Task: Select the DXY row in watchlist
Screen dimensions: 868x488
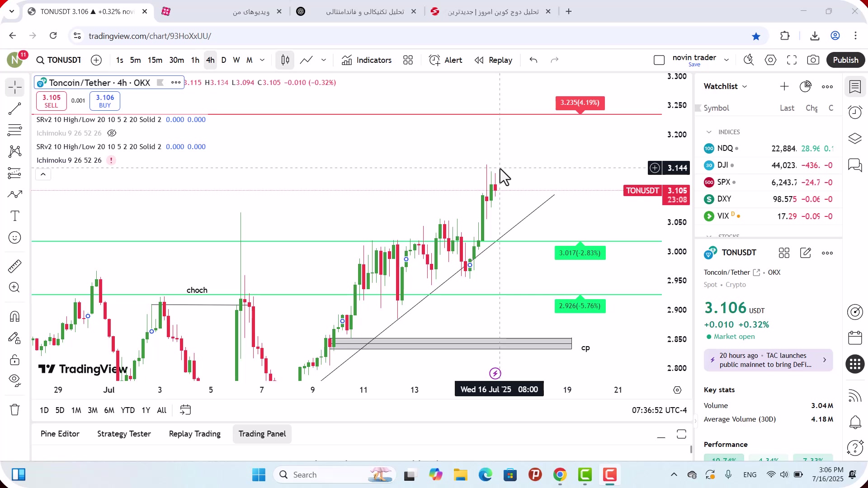Action: pyautogui.click(x=768, y=199)
